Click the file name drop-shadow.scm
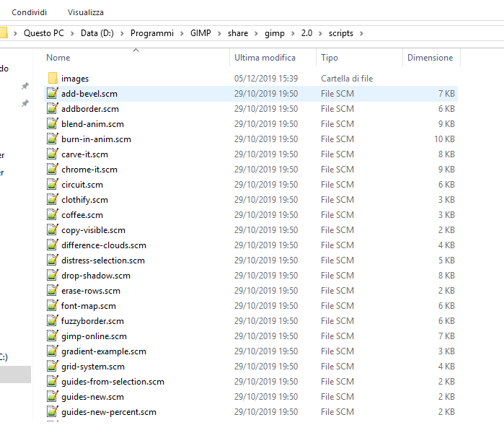The height and width of the screenshot is (438, 504). (x=96, y=276)
